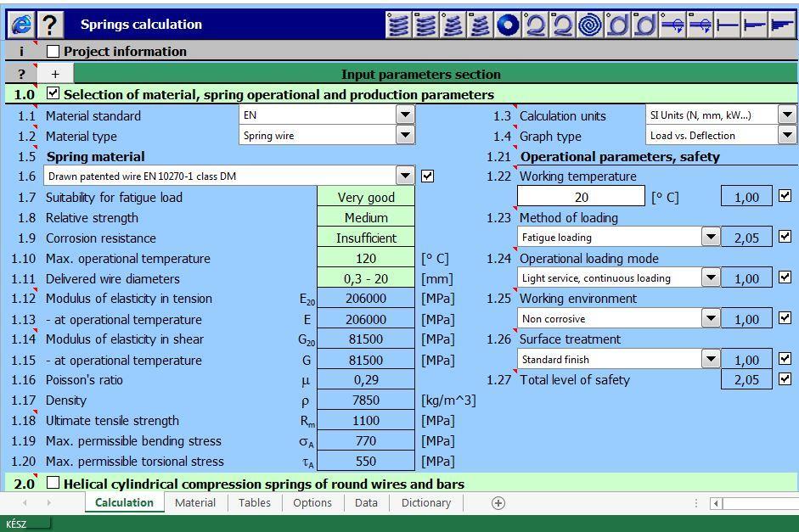Screen dimensions: 799x532
Task: Switch to the Options sheet tab
Action: pos(312,502)
